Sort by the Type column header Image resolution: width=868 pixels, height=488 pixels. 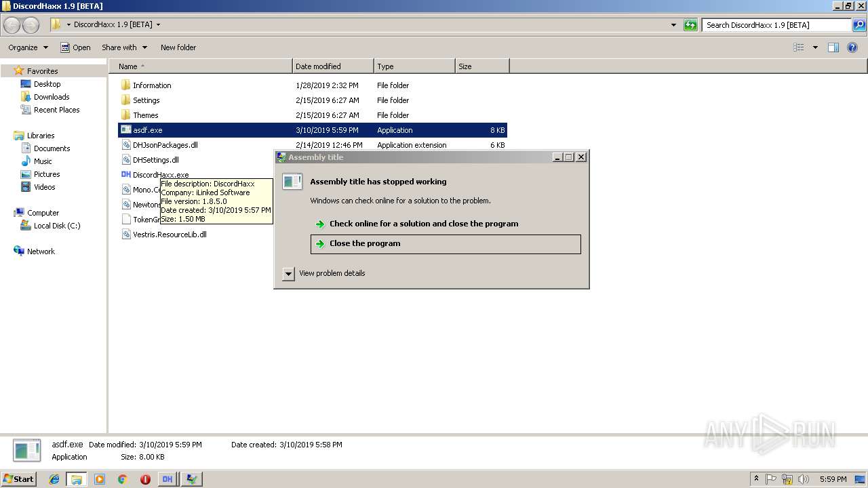[415, 66]
